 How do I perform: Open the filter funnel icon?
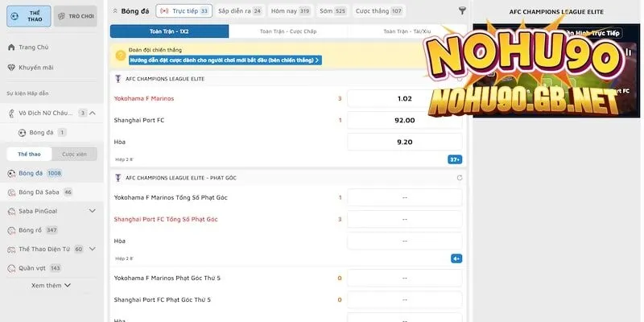pyautogui.click(x=462, y=11)
